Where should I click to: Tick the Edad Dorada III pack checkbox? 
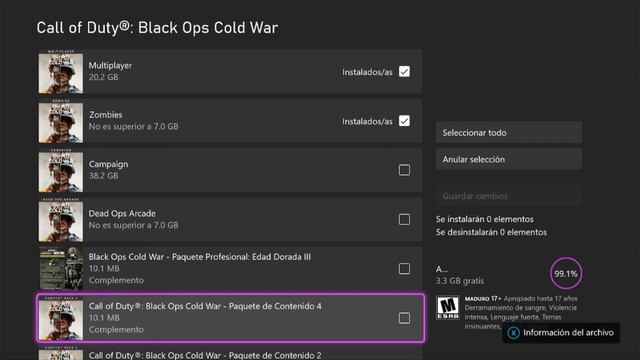click(x=404, y=269)
